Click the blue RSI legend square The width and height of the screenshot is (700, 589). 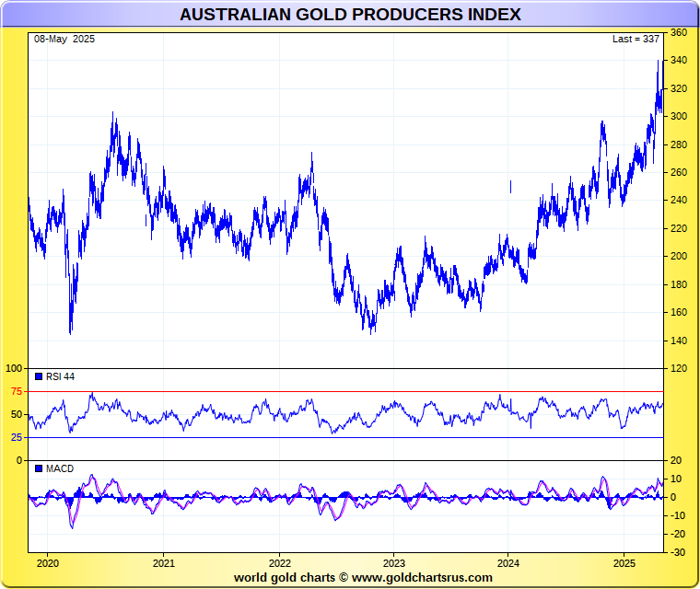39,376
